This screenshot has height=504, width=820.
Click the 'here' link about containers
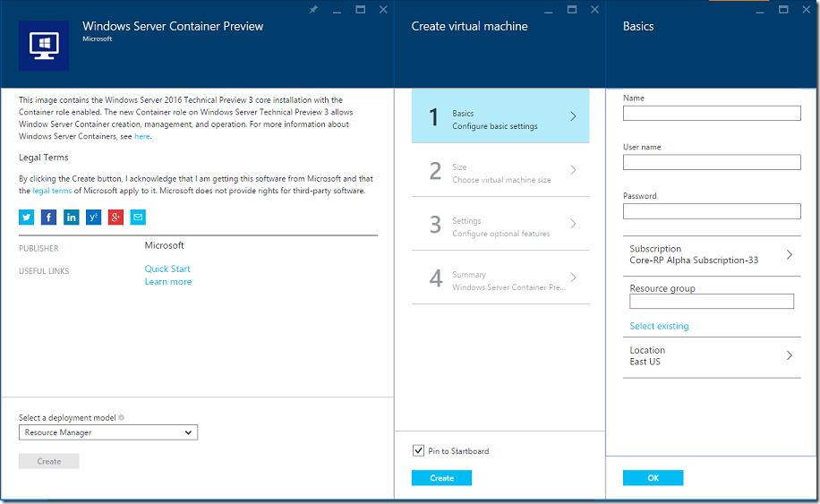coord(142,136)
